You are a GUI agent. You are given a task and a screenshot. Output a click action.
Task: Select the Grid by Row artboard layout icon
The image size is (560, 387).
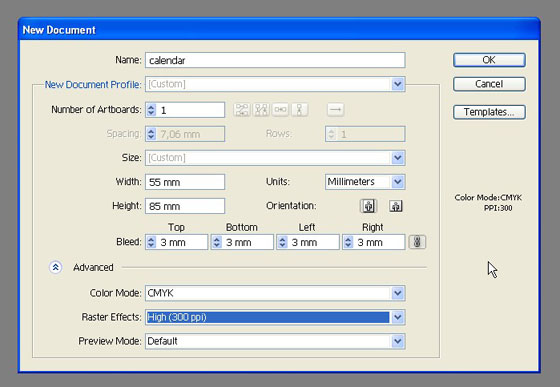(242, 110)
